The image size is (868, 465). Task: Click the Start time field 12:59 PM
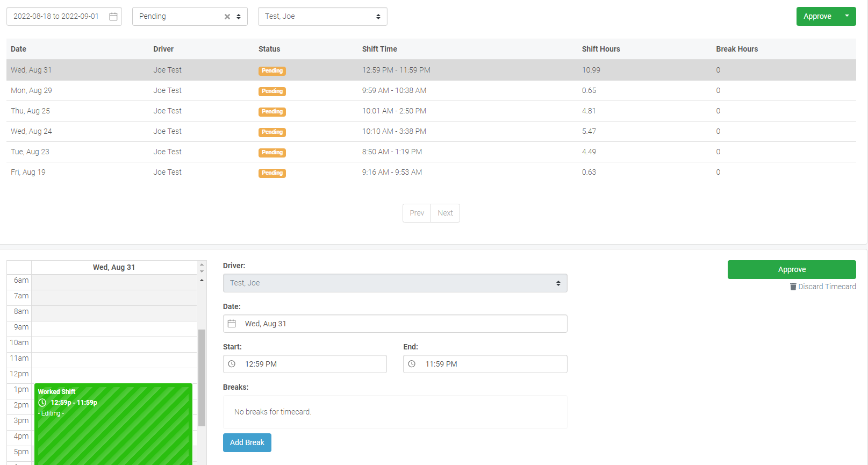click(305, 364)
